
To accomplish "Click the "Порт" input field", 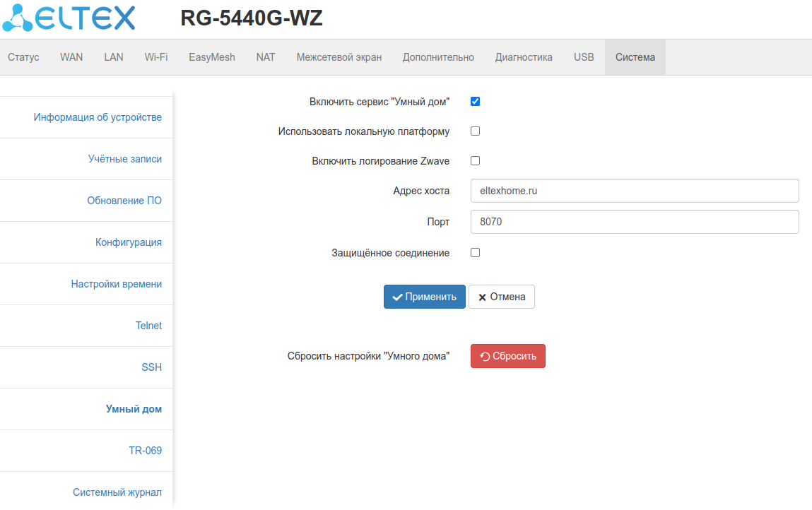I will click(x=634, y=222).
